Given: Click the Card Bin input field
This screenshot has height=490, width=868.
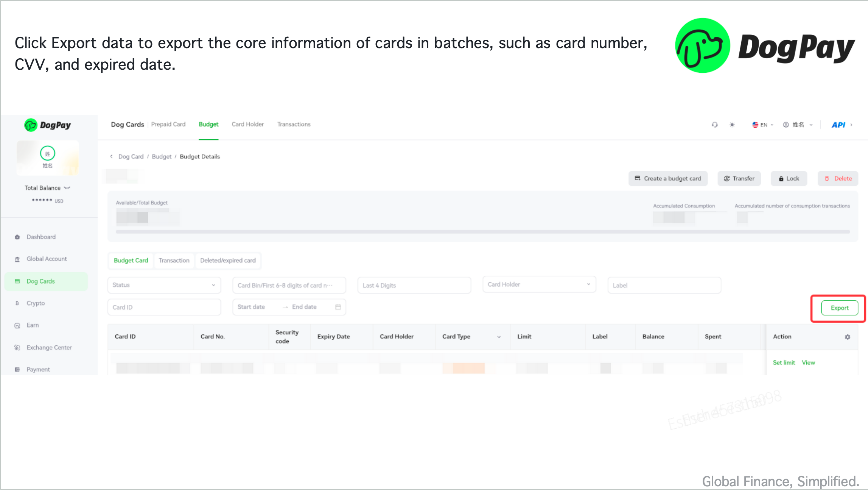Looking at the screenshot, I should pyautogui.click(x=289, y=285).
